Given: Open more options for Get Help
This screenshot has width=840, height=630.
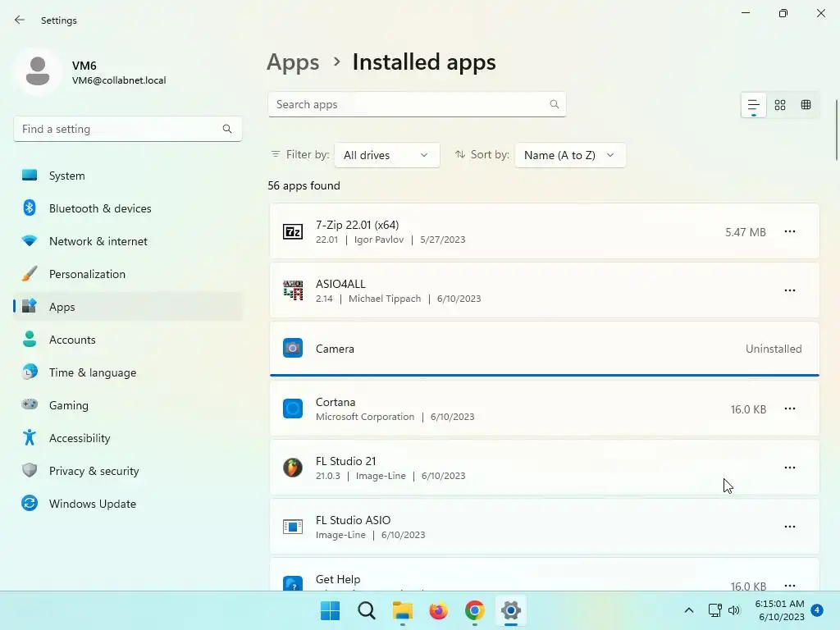Looking at the screenshot, I should point(790,586).
